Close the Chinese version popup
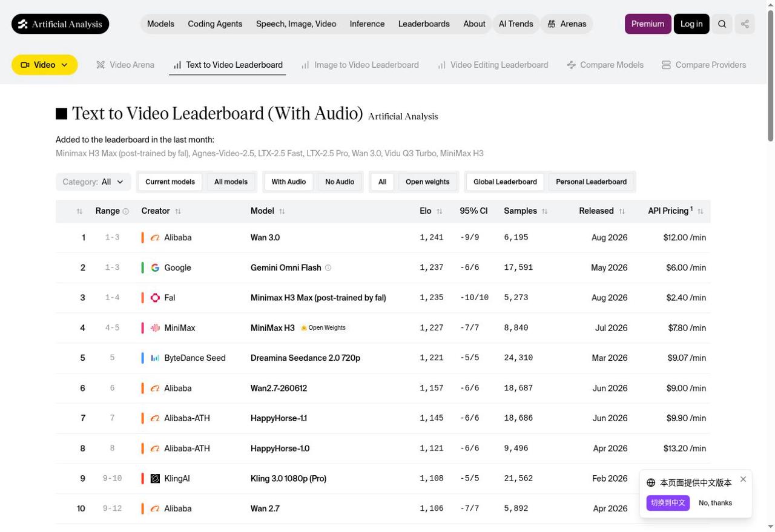The image size is (775, 532). [x=743, y=479]
